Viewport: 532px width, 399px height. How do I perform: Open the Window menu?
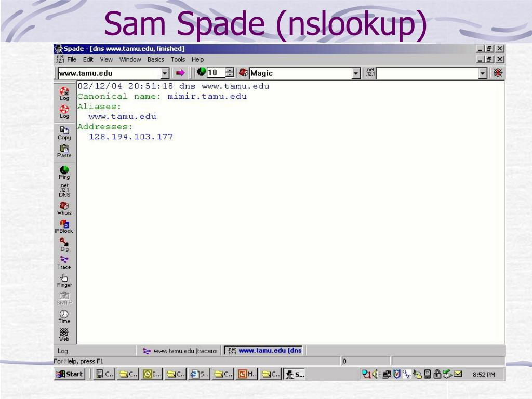click(x=130, y=59)
